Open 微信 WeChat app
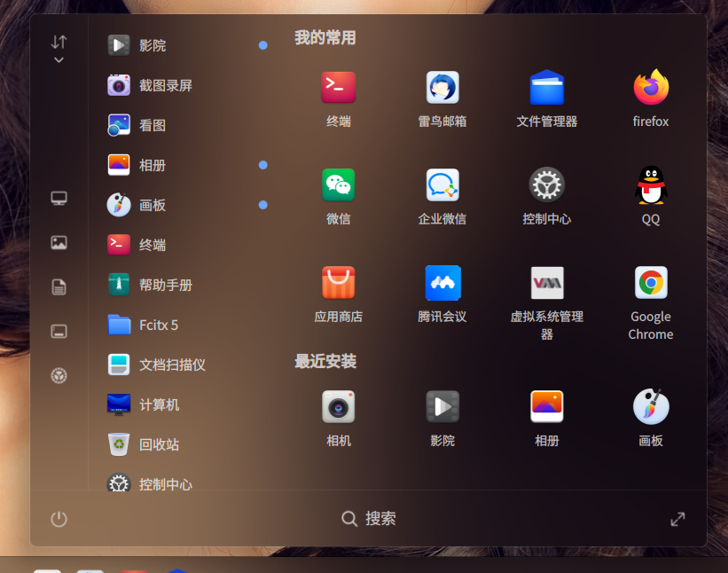The width and height of the screenshot is (728, 573). 338,184
